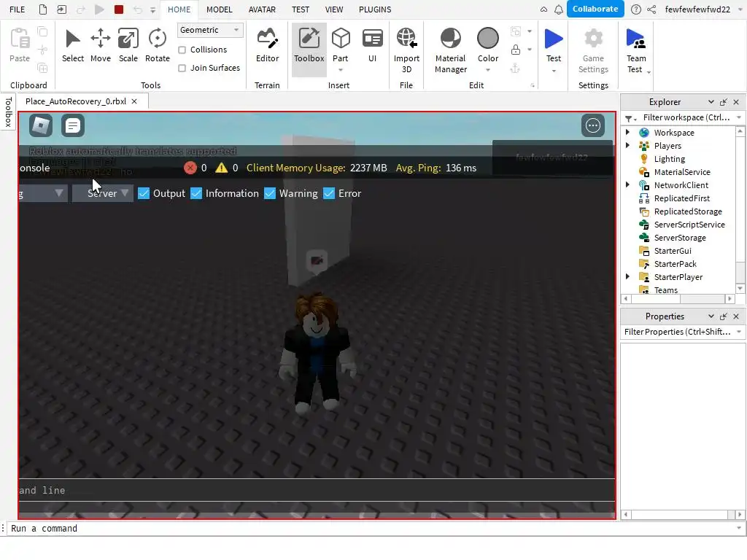Open the Material Manager
This screenshot has height=560, width=747.
coord(451,50)
